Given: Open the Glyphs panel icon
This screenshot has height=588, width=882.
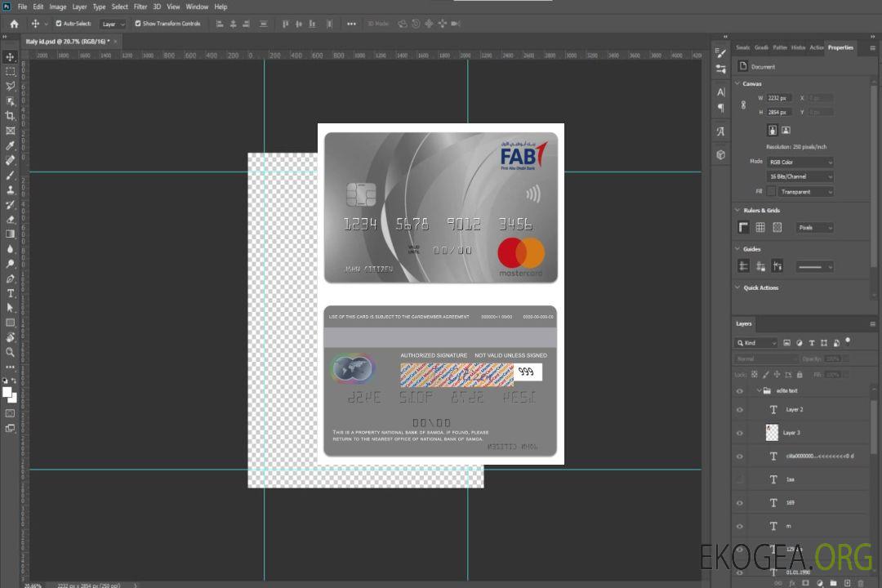Looking at the screenshot, I should coord(720,131).
